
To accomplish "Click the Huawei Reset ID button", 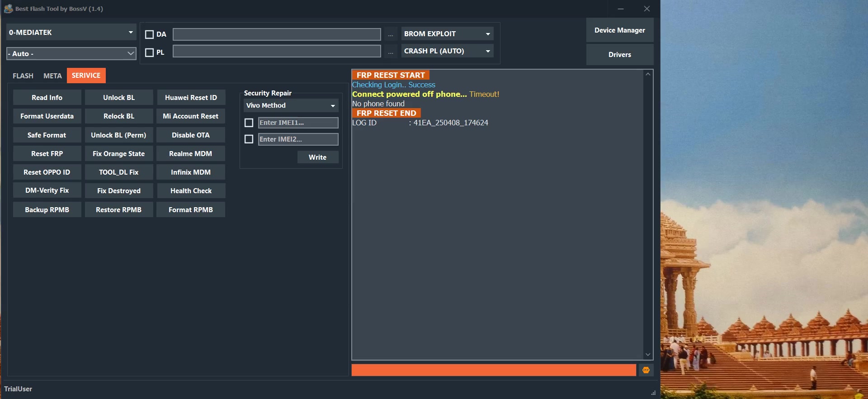I will [191, 98].
